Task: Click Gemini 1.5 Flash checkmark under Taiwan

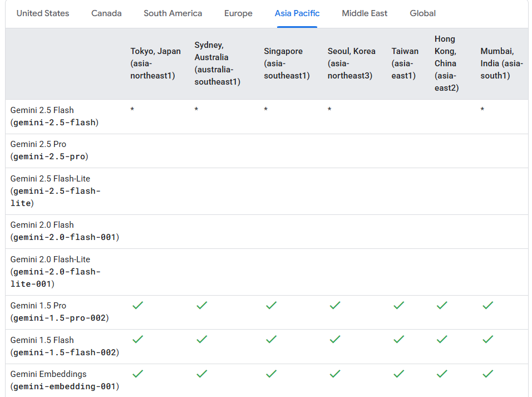Action: [398, 339]
